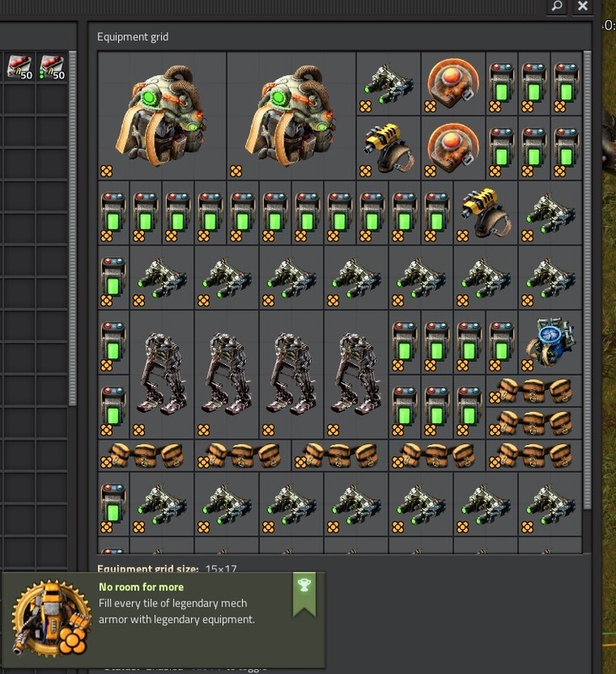Select the last exoskeleton legs equipment
This screenshot has width=616, height=674.
pyautogui.click(x=356, y=375)
